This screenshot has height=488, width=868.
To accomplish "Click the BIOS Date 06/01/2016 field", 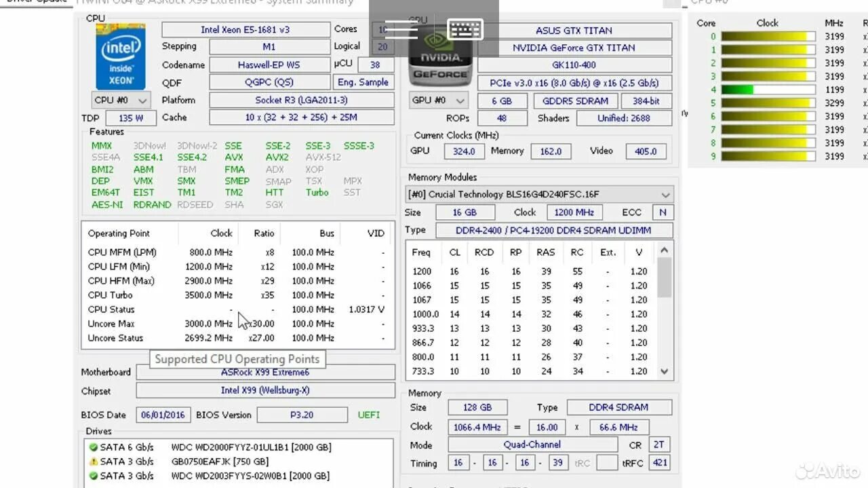I will pyautogui.click(x=163, y=415).
